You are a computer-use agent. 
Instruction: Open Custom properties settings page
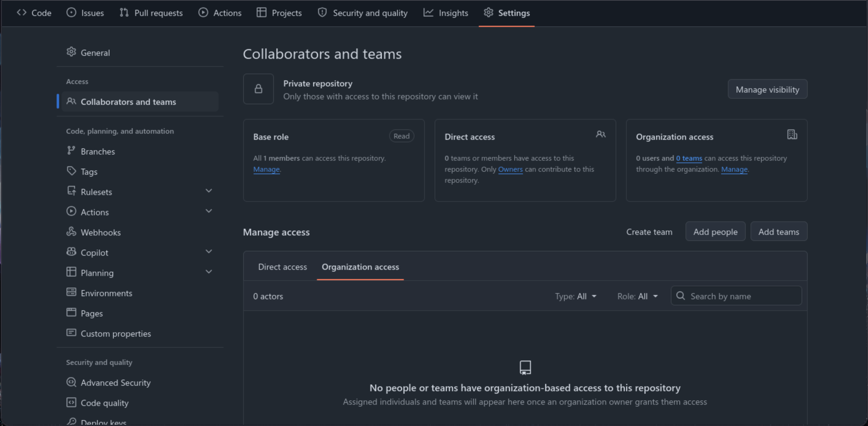tap(140, 334)
